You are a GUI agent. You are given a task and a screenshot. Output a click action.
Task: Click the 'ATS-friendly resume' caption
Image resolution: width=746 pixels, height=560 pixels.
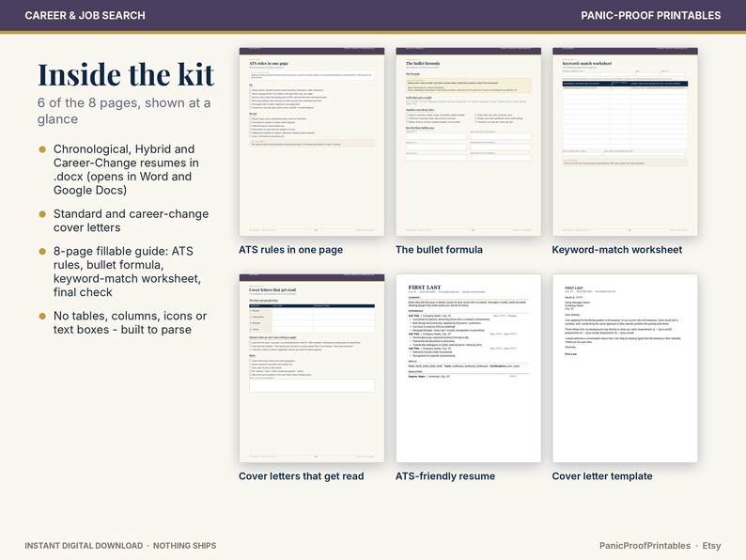pos(444,476)
